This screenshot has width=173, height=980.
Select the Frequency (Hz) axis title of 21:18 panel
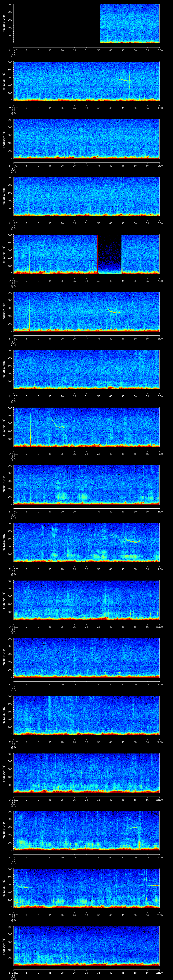[4, 543]
